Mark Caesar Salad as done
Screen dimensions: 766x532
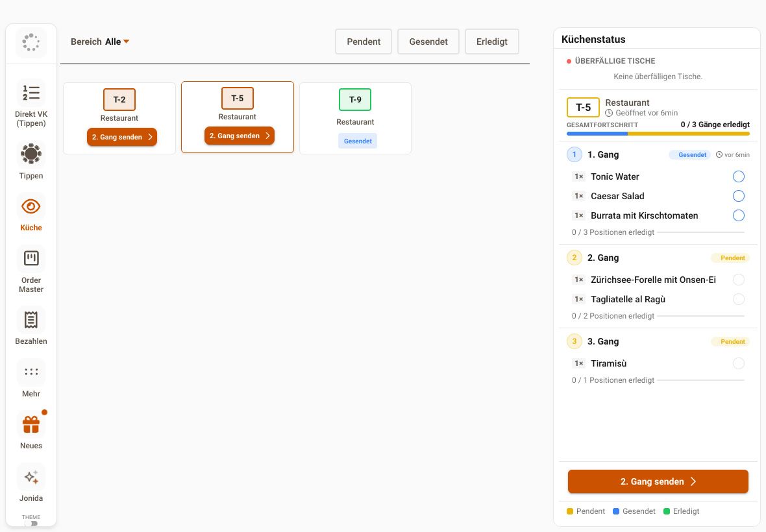739,196
